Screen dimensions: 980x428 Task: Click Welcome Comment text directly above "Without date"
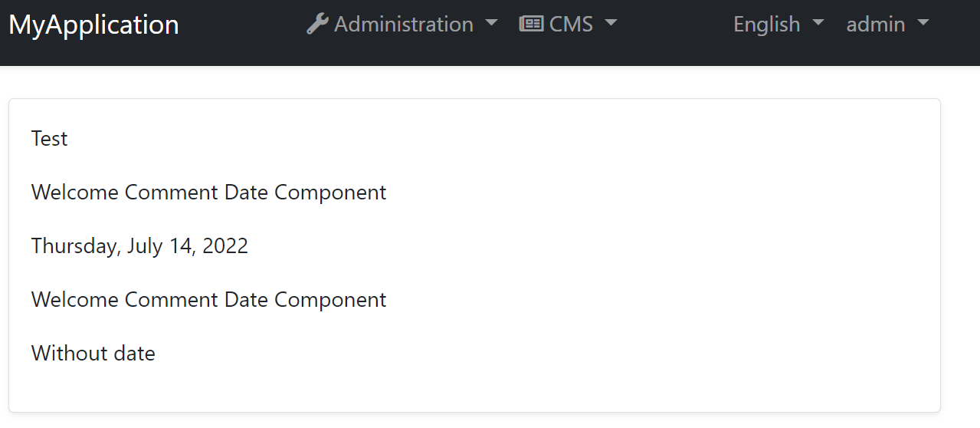tap(208, 300)
